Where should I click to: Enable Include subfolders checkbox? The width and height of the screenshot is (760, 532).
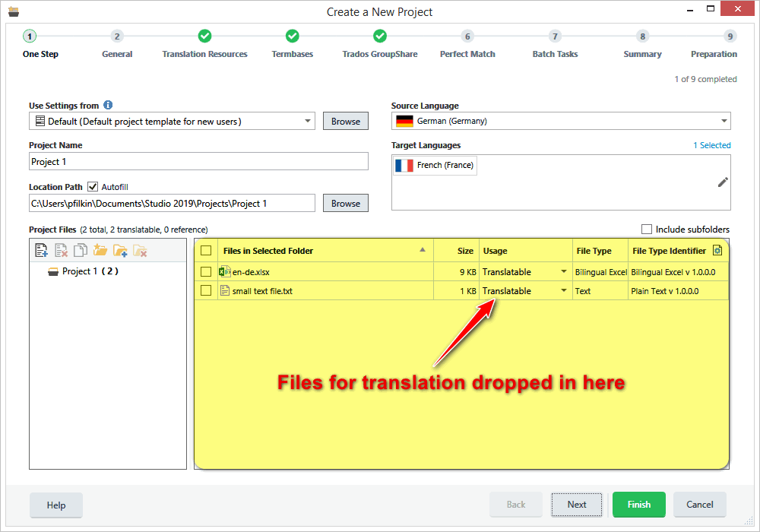click(647, 230)
